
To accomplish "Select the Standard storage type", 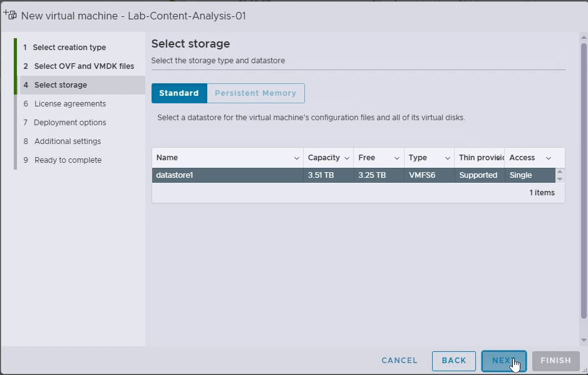I will tap(179, 93).
